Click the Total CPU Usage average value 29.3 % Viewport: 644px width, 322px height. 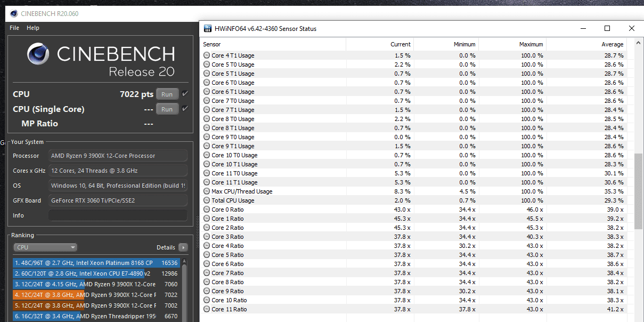(613, 200)
